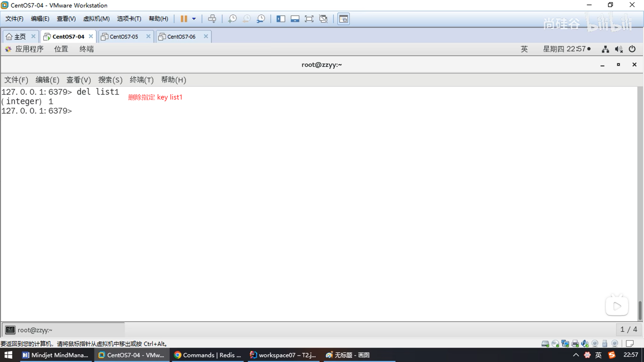Toggle the library sidebar panel

point(280,19)
